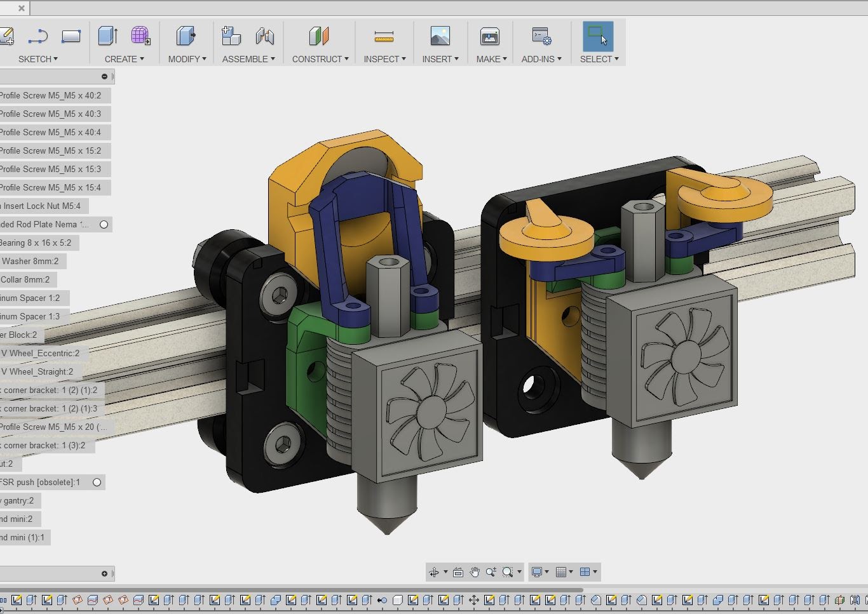868x614 pixels.
Task: Open the Viewports layout dropdown
Action: [x=595, y=572]
